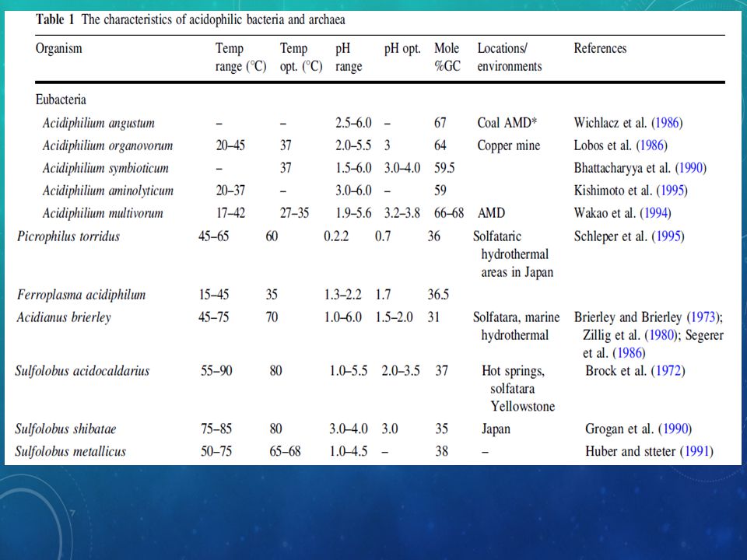
Task: Click the '55–90' temperature range value
Action: (216, 370)
